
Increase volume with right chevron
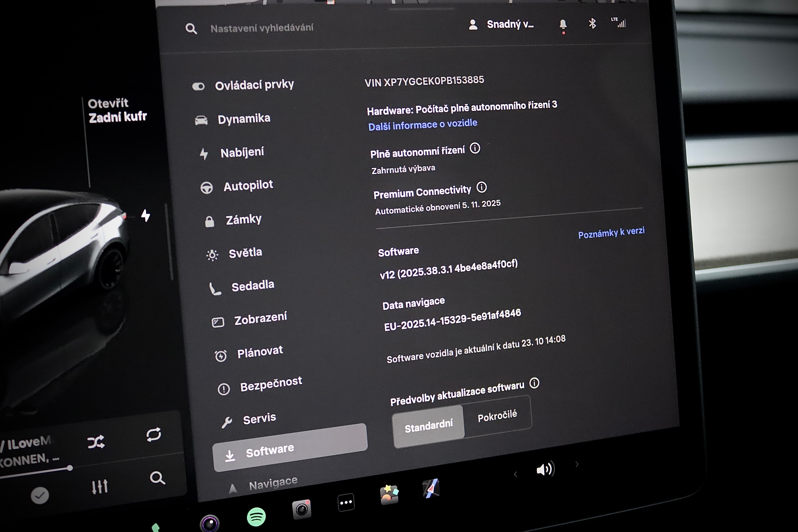[x=577, y=464]
